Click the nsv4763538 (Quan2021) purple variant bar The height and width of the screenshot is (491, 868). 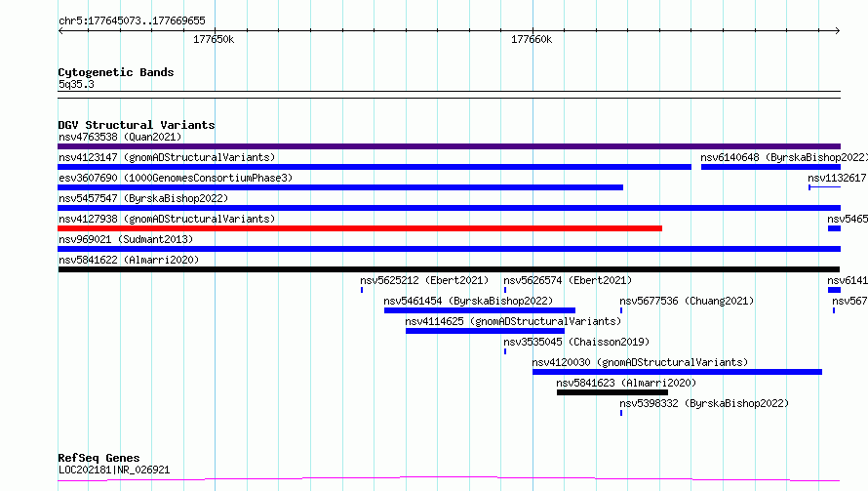[449, 146]
